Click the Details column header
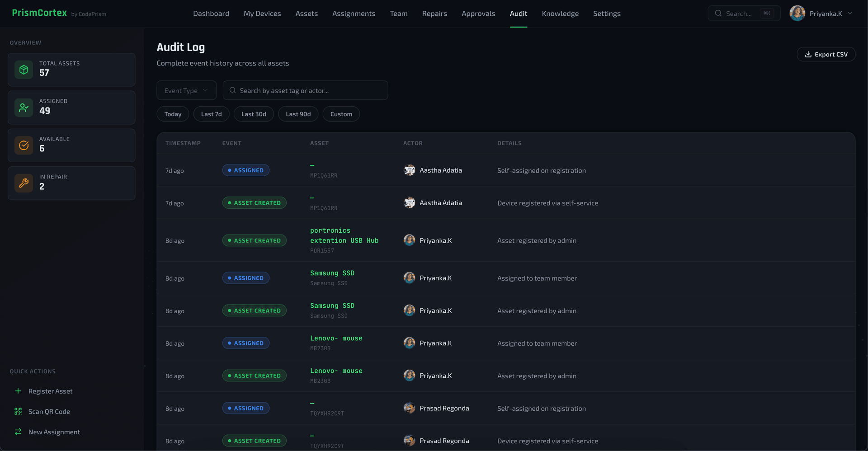868x451 pixels. pos(509,143)
